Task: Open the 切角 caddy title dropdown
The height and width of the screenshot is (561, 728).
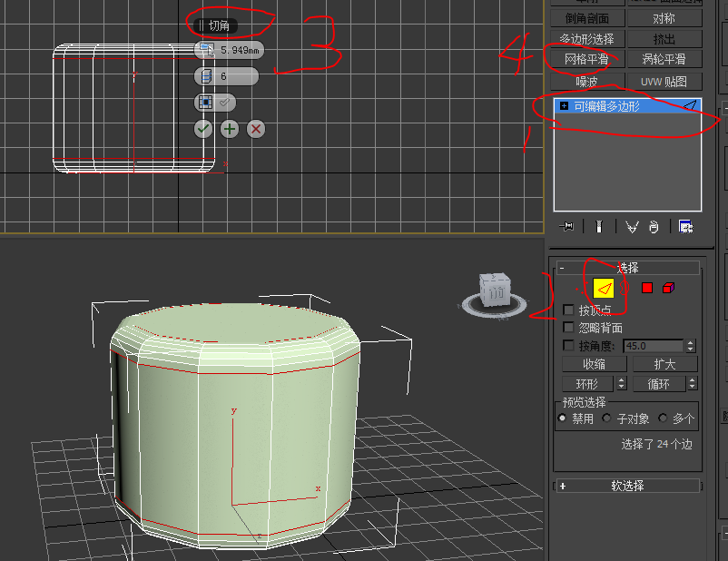Action: [x=215, y=25]
